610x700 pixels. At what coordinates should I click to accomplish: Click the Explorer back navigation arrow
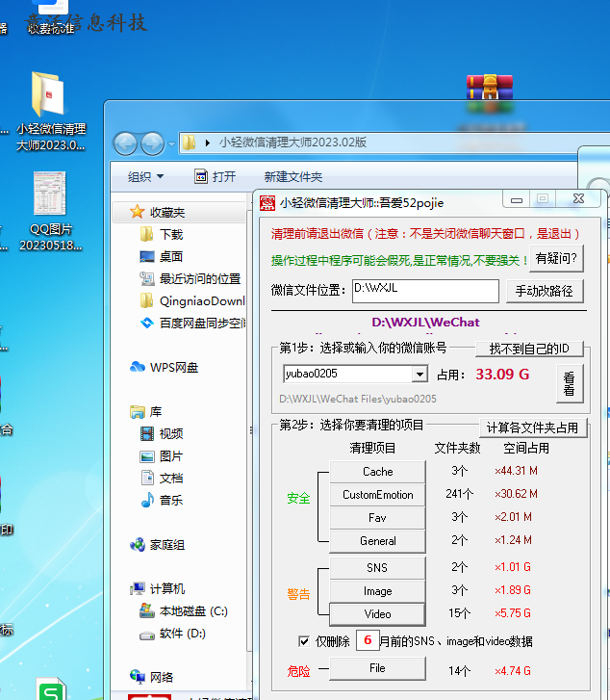tap(125, 143)
